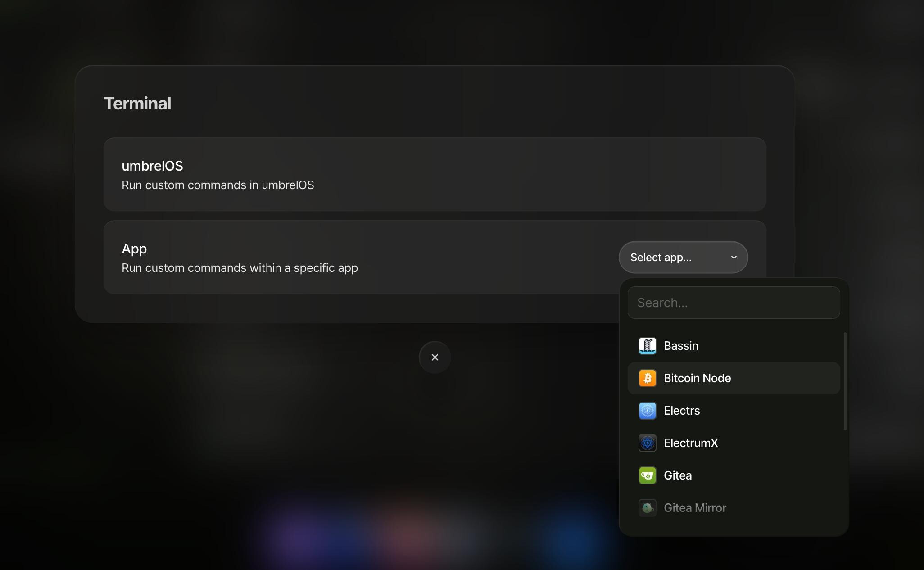Screen dimensions: 924x570
Task: Click the app list scrollbar
Action: coord(845,381)
